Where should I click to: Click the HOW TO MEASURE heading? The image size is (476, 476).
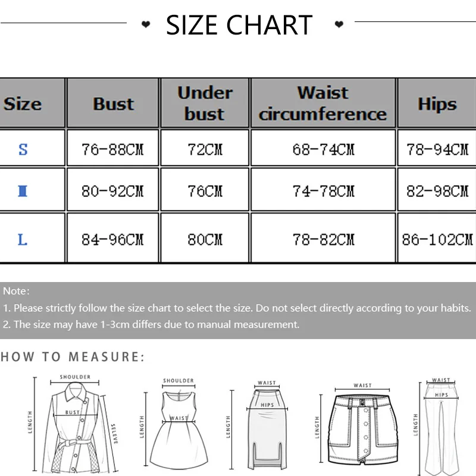pos(72,357)
